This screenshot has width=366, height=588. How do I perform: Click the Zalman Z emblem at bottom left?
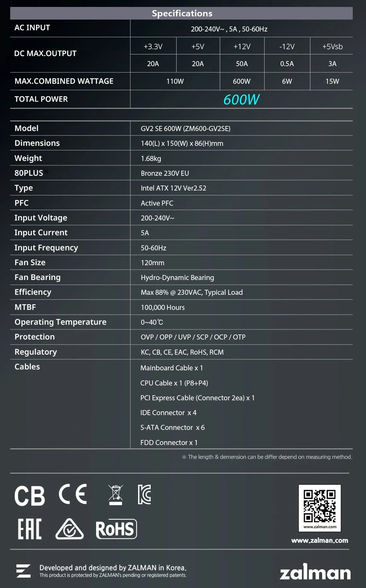(x=24, y=571)
